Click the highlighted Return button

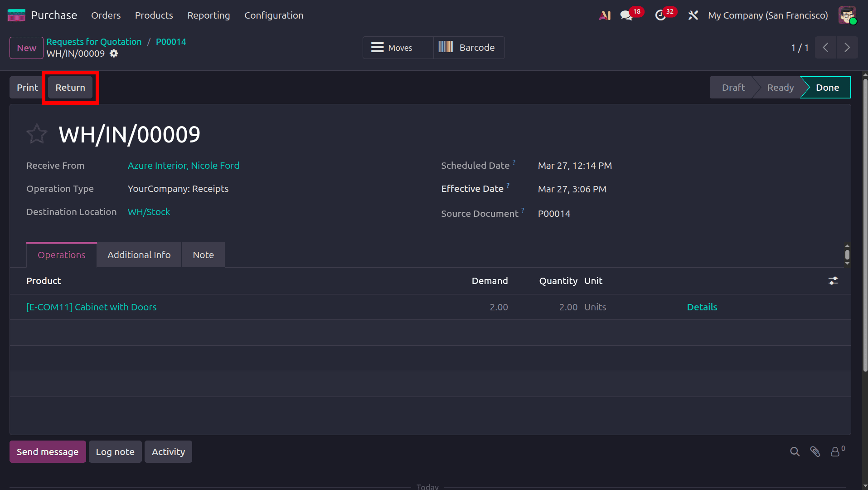pyautogui.click(x=70, y=87)
